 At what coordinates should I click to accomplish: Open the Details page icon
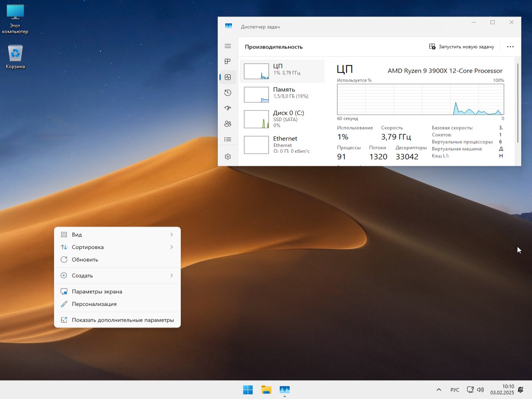[227, 140]
